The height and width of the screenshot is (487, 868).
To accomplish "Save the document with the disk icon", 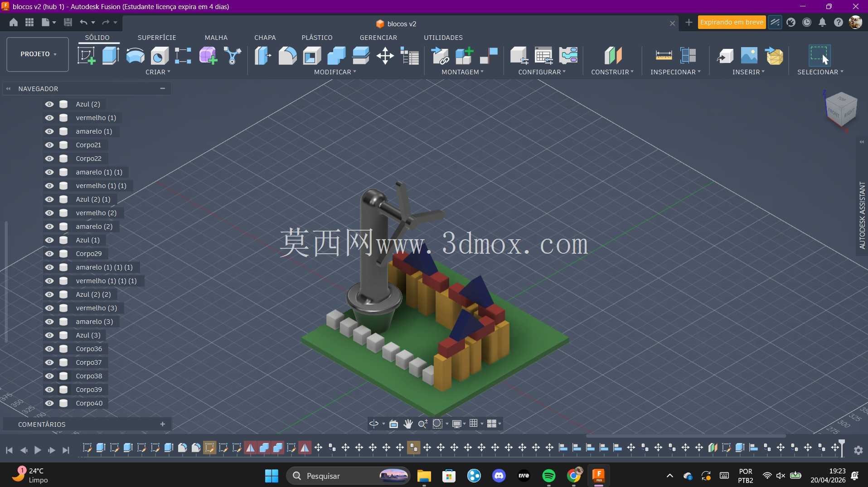I will click(68, 22).
